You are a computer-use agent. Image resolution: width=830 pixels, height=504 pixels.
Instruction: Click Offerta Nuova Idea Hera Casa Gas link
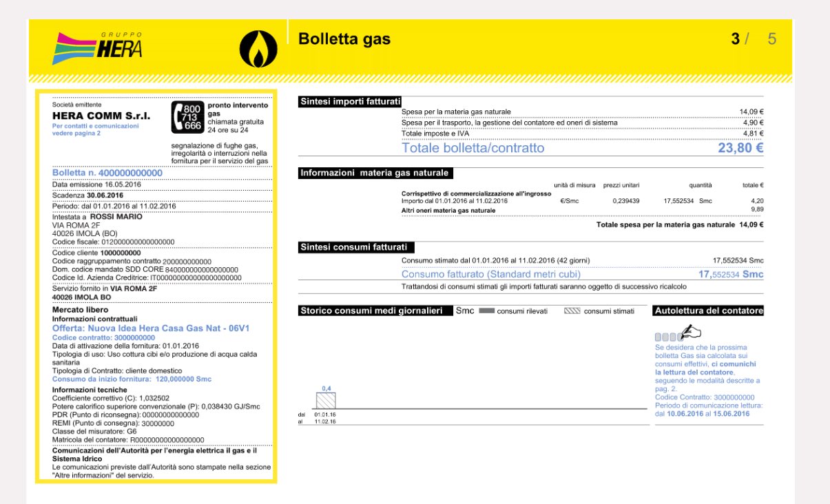pyautogui.click(x=151, y=328)
